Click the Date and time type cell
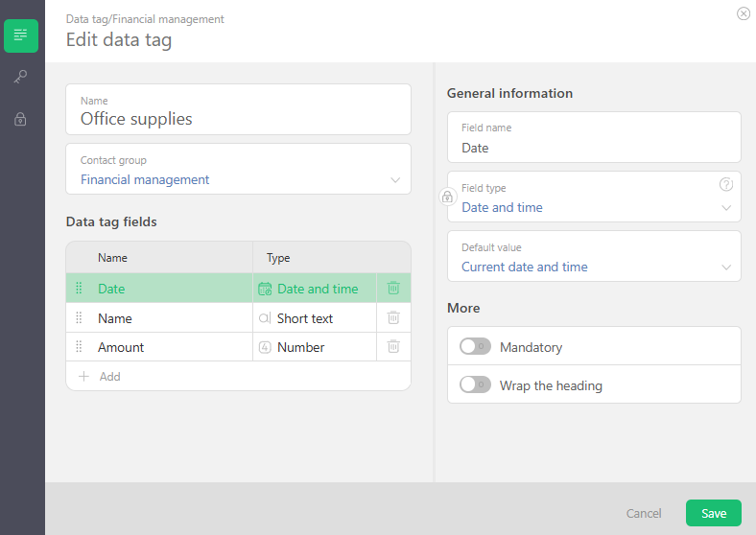This screenshot has width=756, height=535. tap(315, 289)
